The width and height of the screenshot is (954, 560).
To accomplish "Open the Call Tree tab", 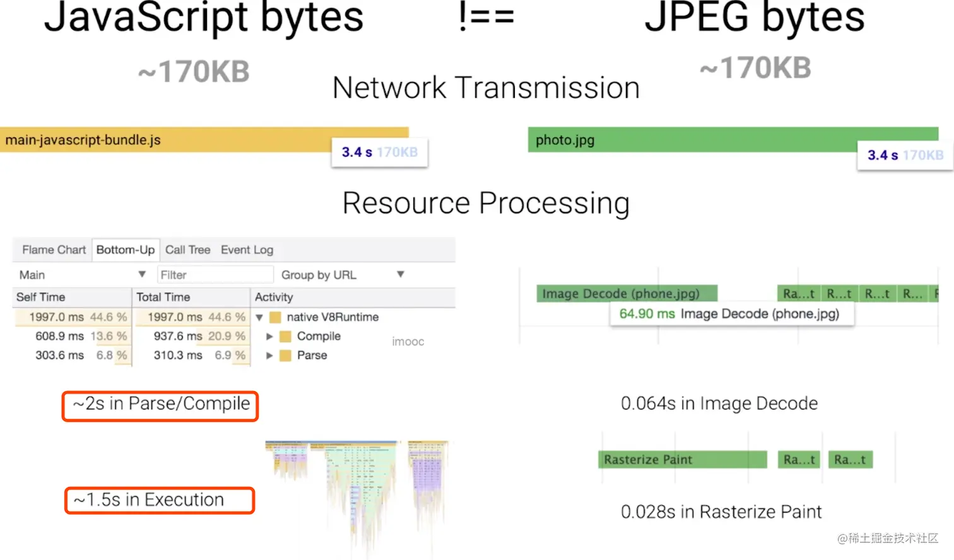I will pos(187,250).
